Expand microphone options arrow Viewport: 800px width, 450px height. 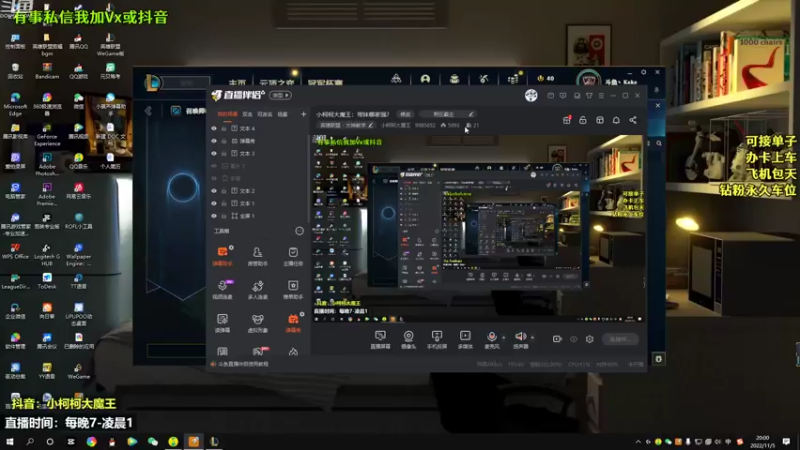(x=504, y=337)
